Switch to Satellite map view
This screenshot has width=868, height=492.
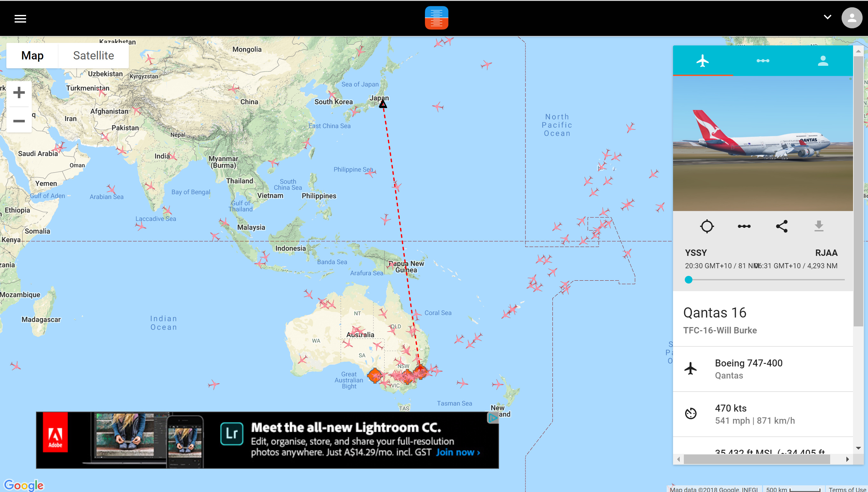(93, 55)
